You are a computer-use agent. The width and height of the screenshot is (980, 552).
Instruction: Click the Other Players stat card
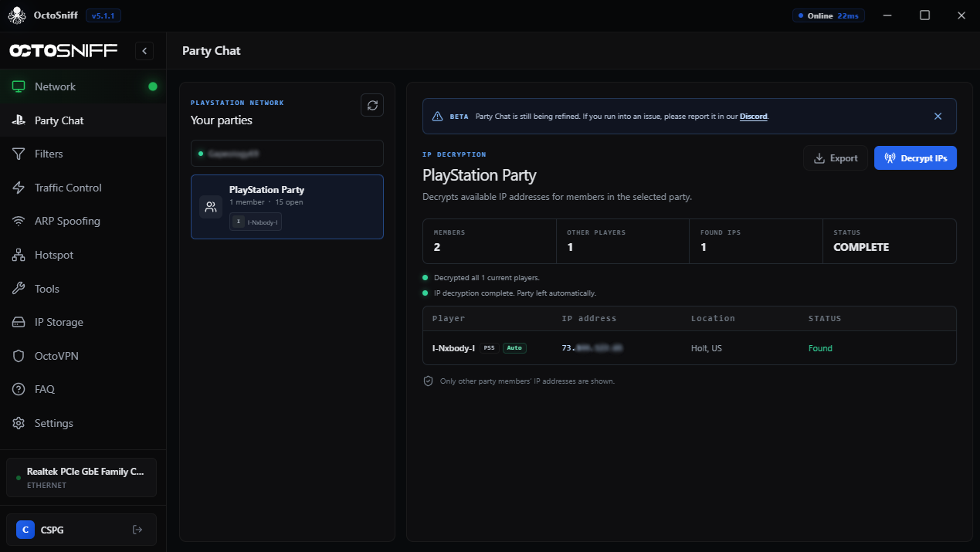pos(622,241)
